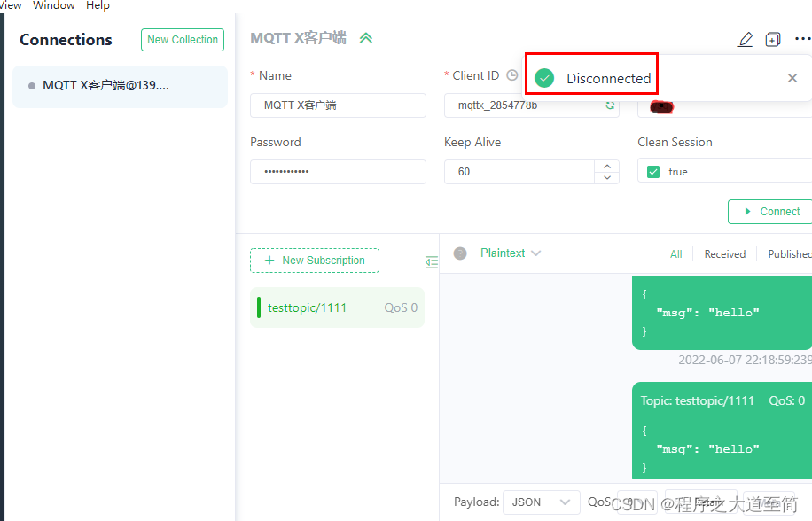Open the Window menu
The width and height of the screenshot is (812, 521).
[x=54, y=5]
